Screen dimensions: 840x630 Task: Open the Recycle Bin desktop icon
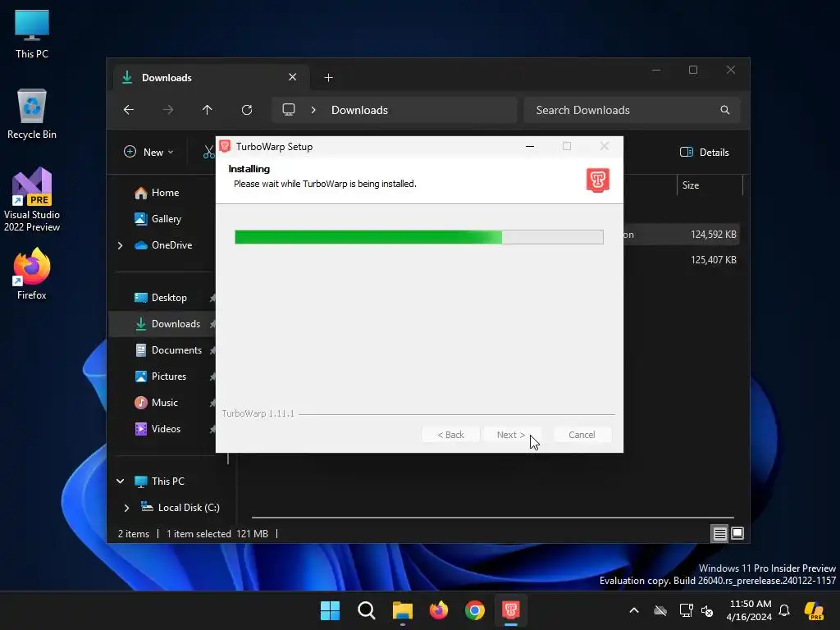point(32,114)
